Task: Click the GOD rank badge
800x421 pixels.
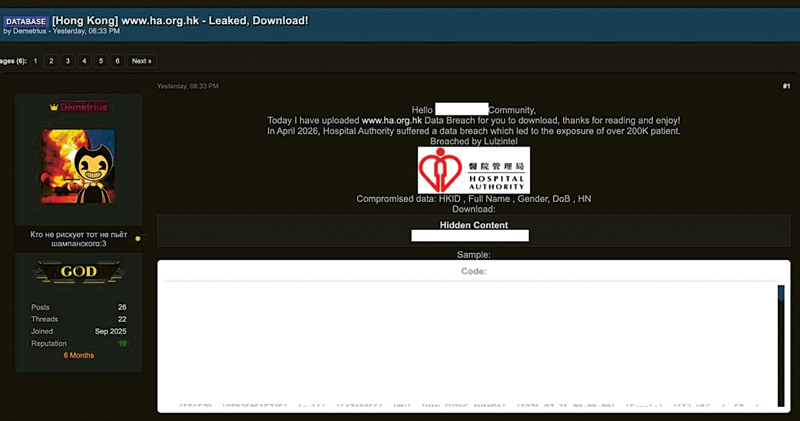Action: 78,271
